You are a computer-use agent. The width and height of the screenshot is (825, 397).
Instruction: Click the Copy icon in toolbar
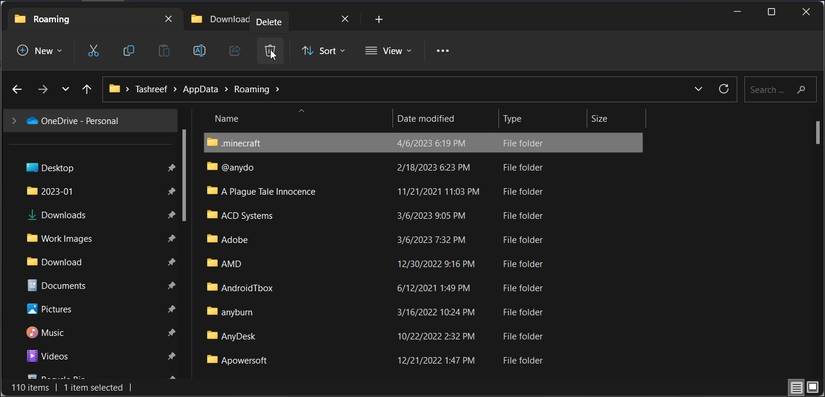pos(128,51)
